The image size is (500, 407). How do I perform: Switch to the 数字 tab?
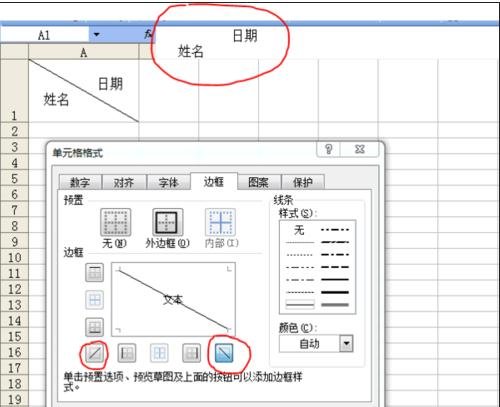(80, 182)
